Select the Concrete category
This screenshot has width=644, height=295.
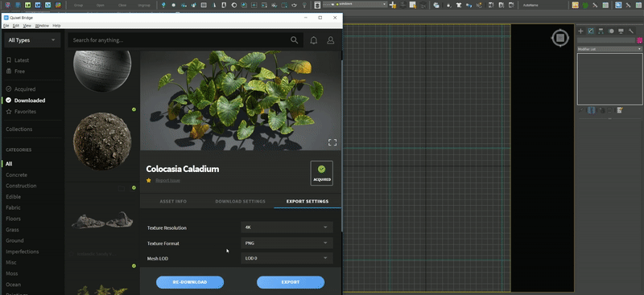16,174
